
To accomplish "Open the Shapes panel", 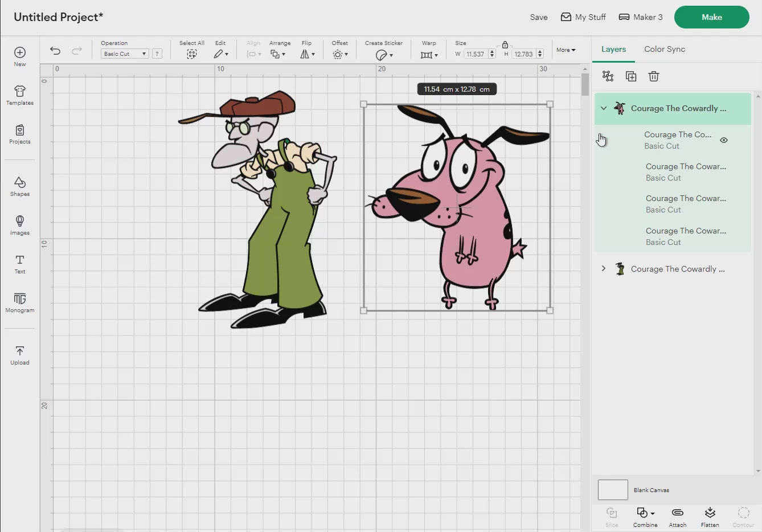I will point(20,186).
